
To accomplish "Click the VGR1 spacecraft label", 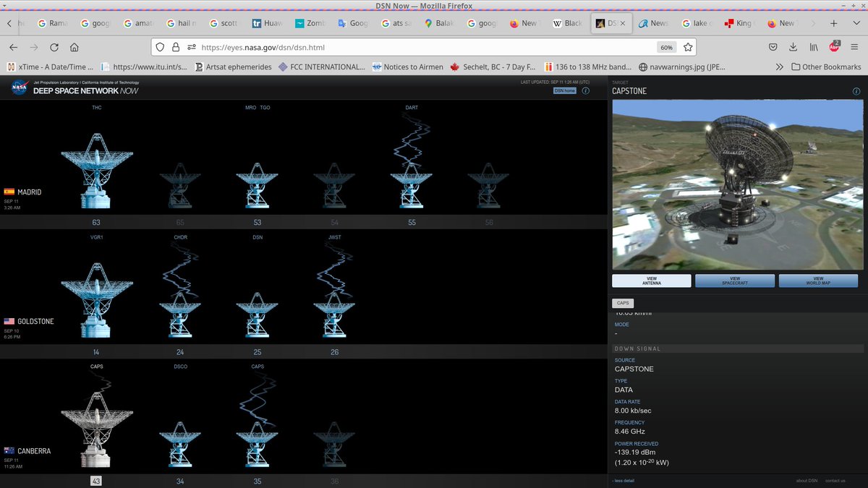I will 97,237.
